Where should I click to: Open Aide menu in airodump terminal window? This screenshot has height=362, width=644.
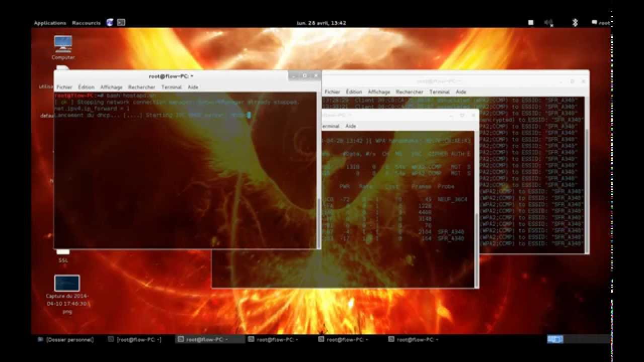pyautogui.click(x=351, y=126)
